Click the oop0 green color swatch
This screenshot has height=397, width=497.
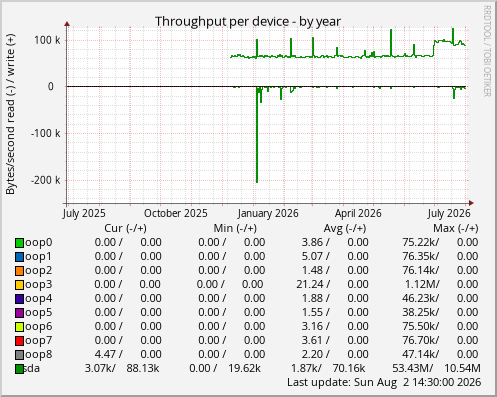(19, 243)
